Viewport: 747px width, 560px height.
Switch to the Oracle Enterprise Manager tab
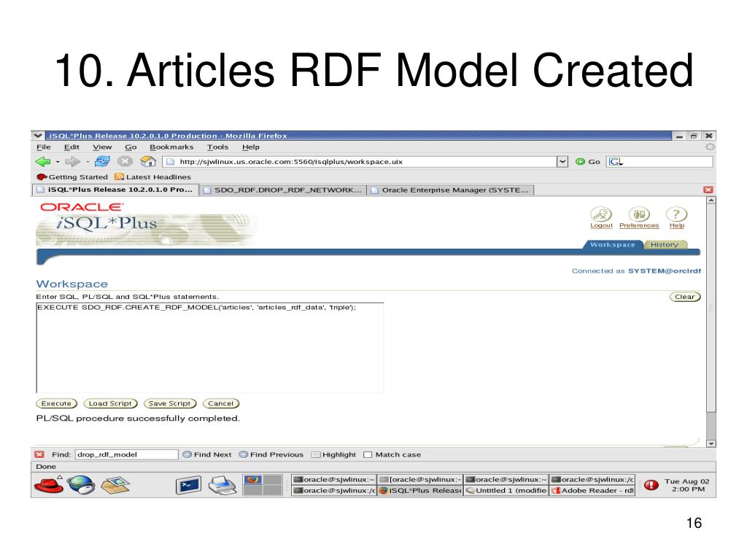tap(451, 190)
